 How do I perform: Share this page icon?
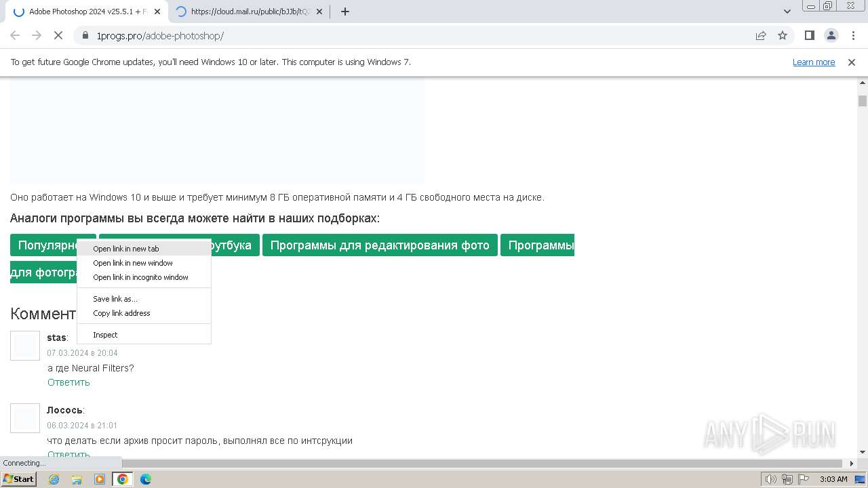[x=761, y=35]
